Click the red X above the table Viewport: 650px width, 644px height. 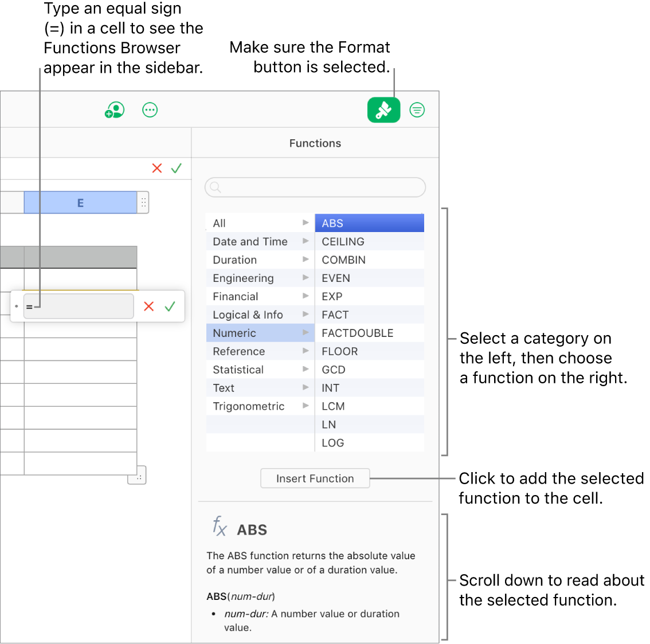(157, 168)
